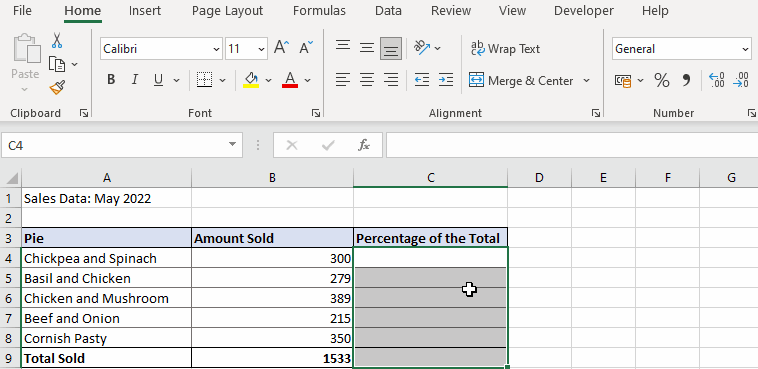Open the Calibri font name dropdown
This screenshot has height=369, width=758.
pyautogui.click(x=216, y=49)
